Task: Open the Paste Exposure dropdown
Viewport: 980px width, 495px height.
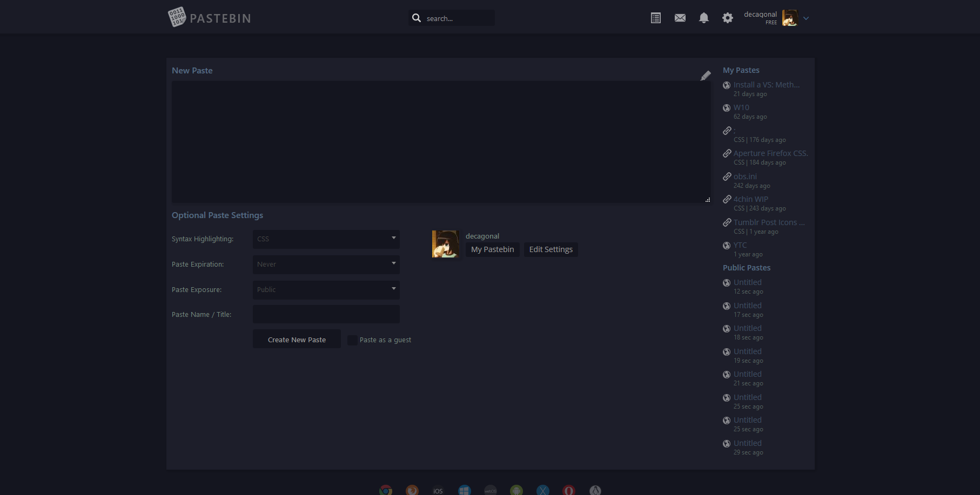Action: click(x=326, y=289)
